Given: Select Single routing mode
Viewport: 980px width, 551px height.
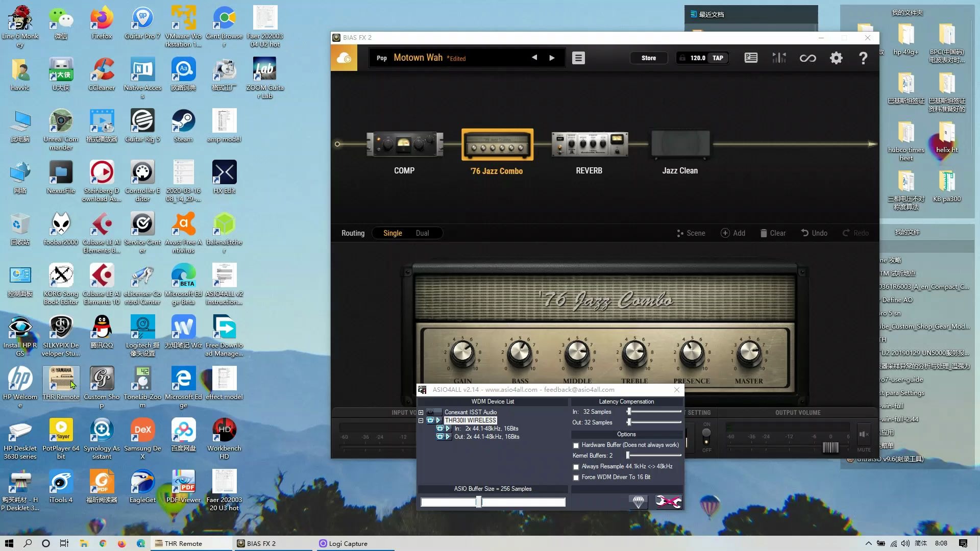Looking at the screenshot, I should point(393,233).
